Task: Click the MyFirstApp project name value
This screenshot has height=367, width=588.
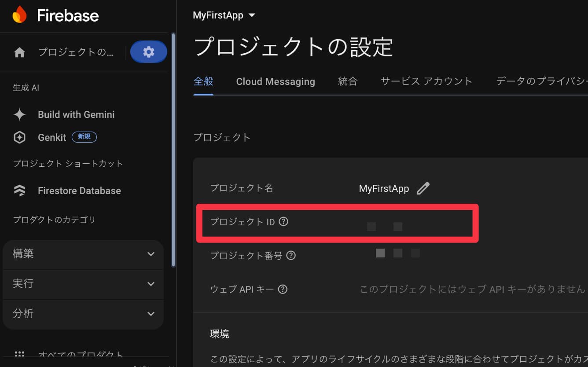Action: click(384, 189)
